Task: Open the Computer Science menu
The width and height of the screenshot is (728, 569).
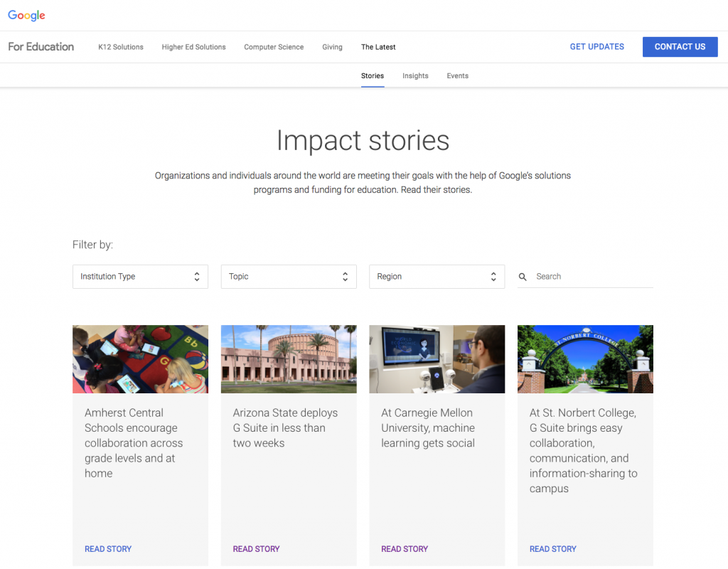Action: tap(274, 47)
